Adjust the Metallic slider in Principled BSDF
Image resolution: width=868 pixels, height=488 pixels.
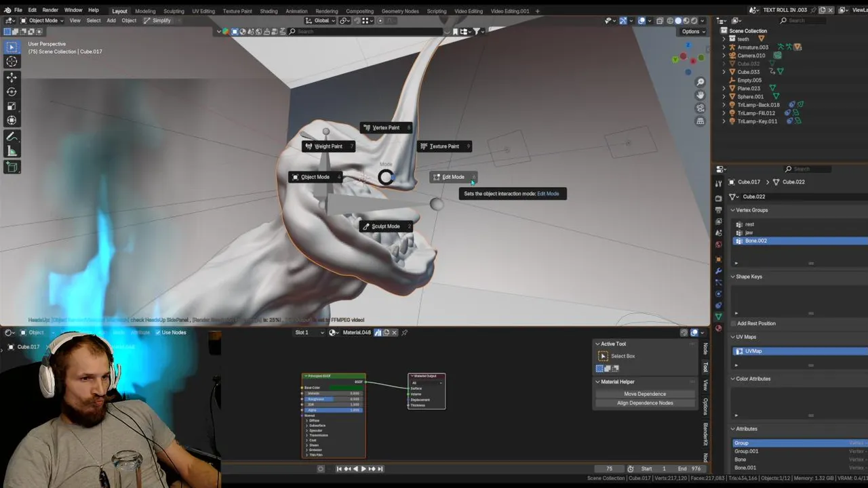334,393
